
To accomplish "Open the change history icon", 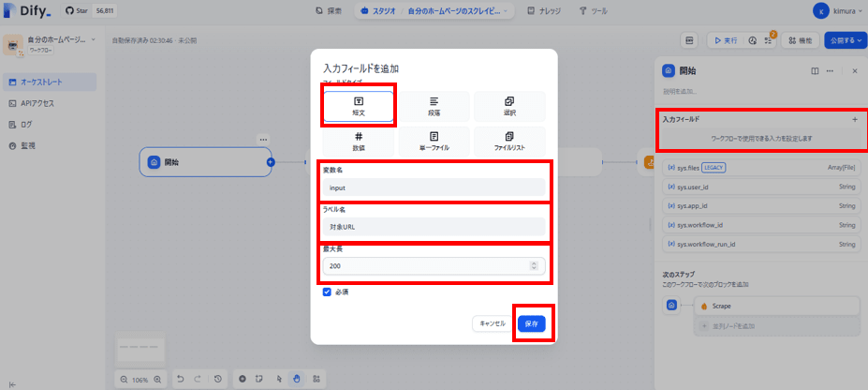I will pos(218,380).
